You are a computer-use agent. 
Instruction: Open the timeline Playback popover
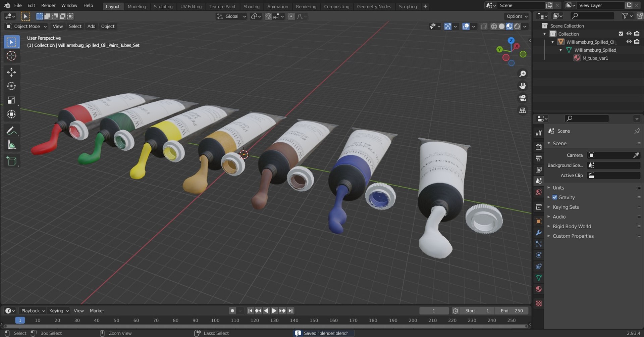[x=32, y=311]
